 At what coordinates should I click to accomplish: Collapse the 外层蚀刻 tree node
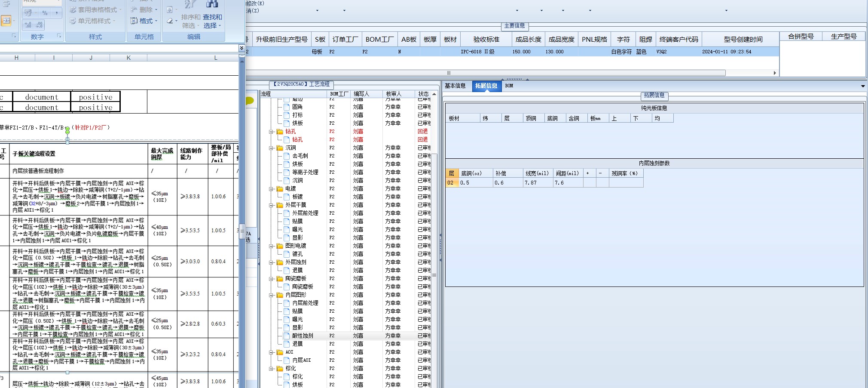(x=271, y=262)
